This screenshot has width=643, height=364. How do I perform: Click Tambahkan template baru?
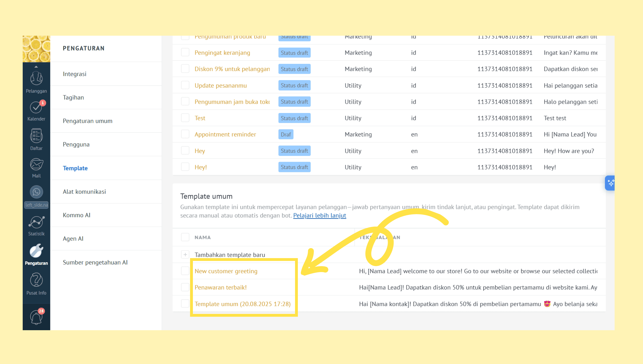[230, 255]
